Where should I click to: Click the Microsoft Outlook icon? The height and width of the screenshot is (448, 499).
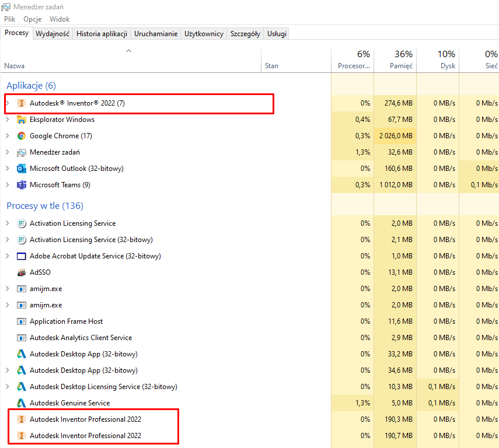click(x=22, y=169)
